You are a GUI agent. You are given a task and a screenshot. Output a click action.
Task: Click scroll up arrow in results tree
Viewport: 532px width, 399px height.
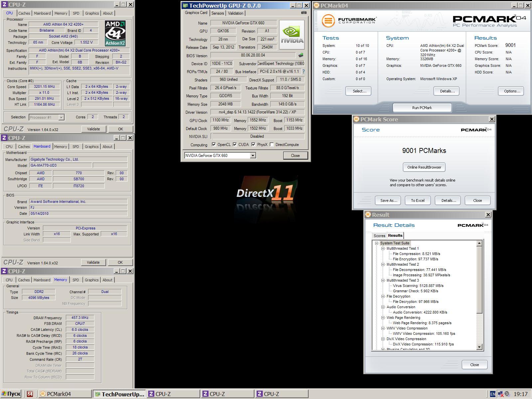click(x=479, y=243)
